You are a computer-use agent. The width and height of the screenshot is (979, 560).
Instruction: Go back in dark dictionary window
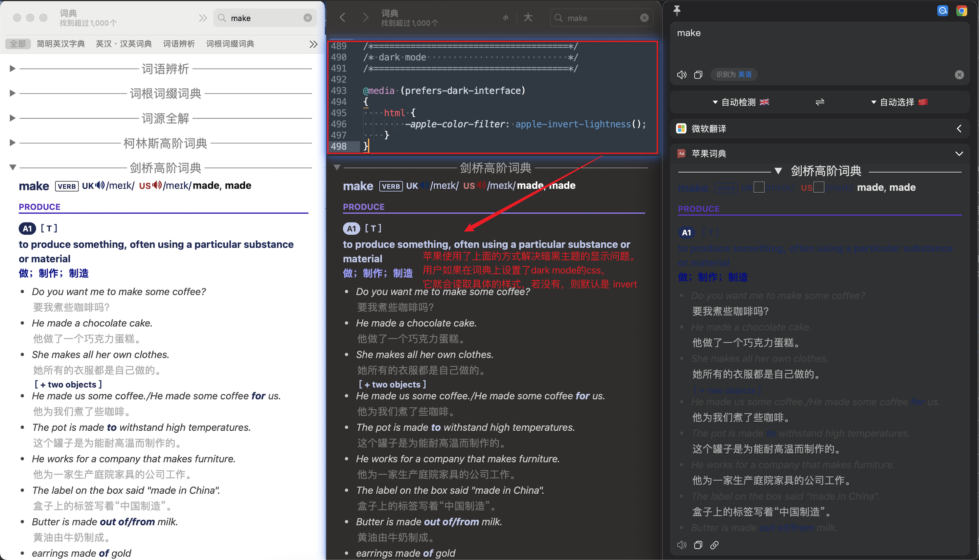pos(343,17)
